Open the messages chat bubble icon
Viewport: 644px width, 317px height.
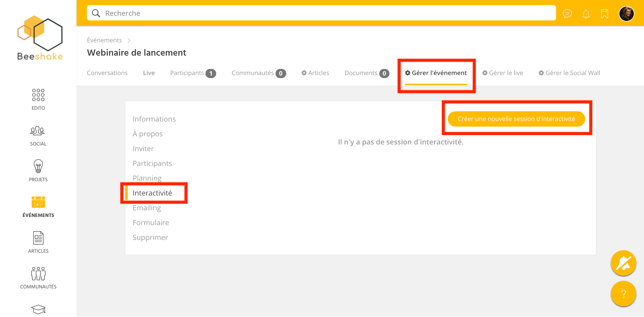point(567,14)
